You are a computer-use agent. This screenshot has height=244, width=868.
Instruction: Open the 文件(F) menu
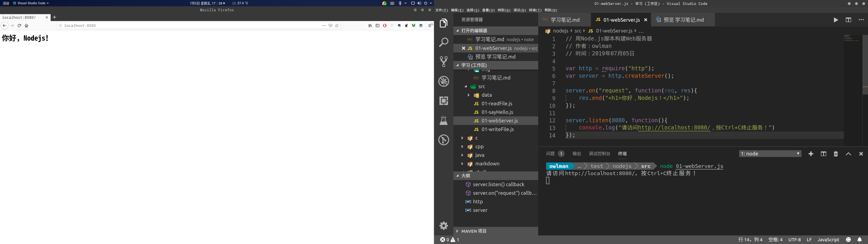(x=441, y=10)
